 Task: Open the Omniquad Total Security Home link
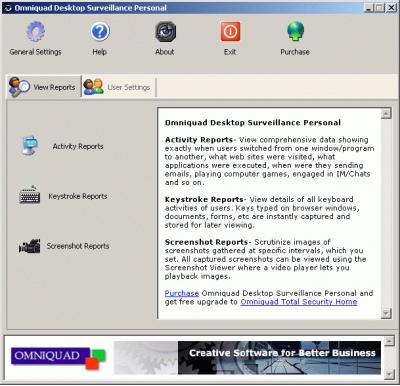299,302
